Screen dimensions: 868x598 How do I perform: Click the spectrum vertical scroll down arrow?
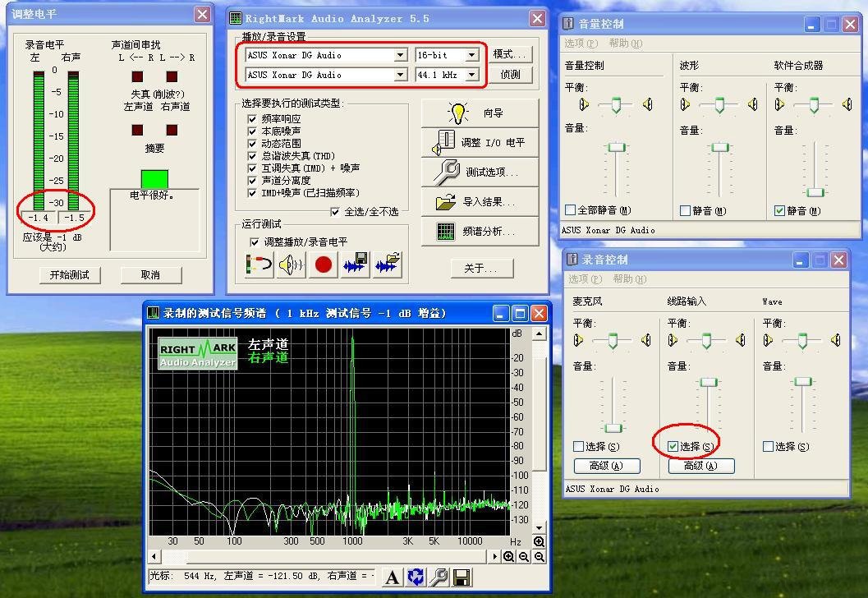pyautogui.click(x=539, y=527)
